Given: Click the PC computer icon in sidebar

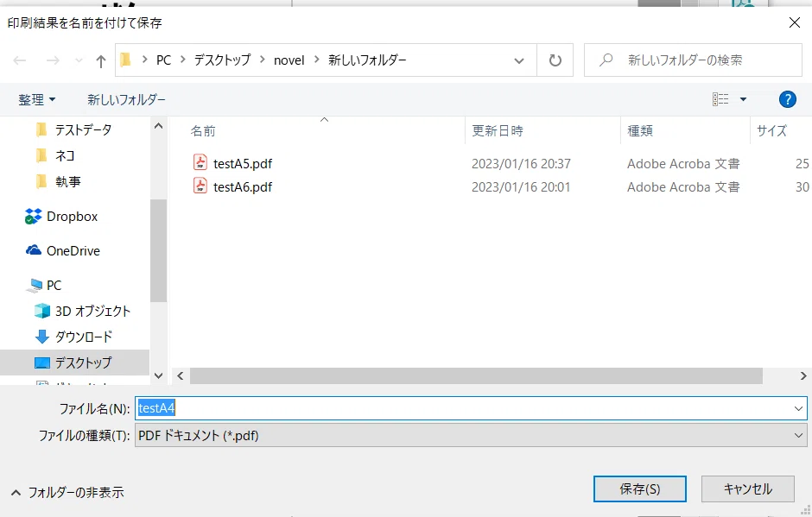Looking at the screenshot, I should pos(35,285).
